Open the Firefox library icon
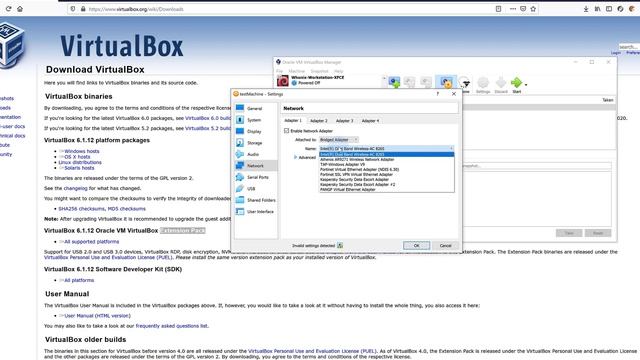This screenshot has height=360, width=640. (x=597, y=9)
